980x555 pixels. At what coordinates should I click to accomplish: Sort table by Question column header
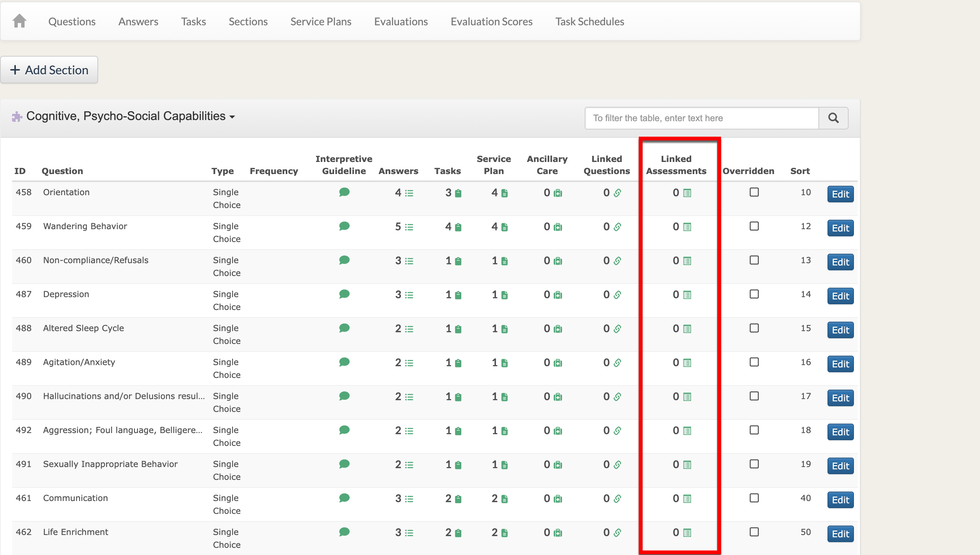pos(62,171)
